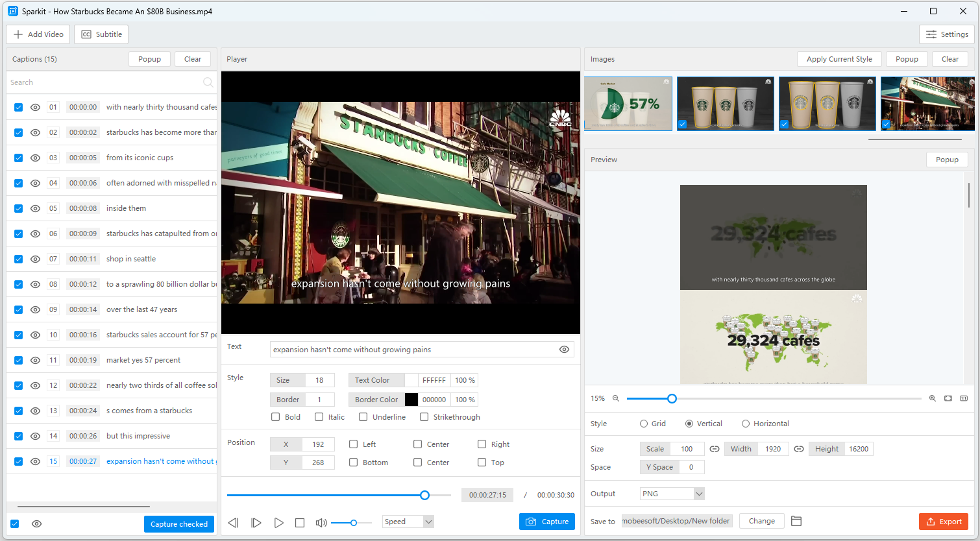Capture the current frame
The image size is (980, 541).
(x=547, y=522)
